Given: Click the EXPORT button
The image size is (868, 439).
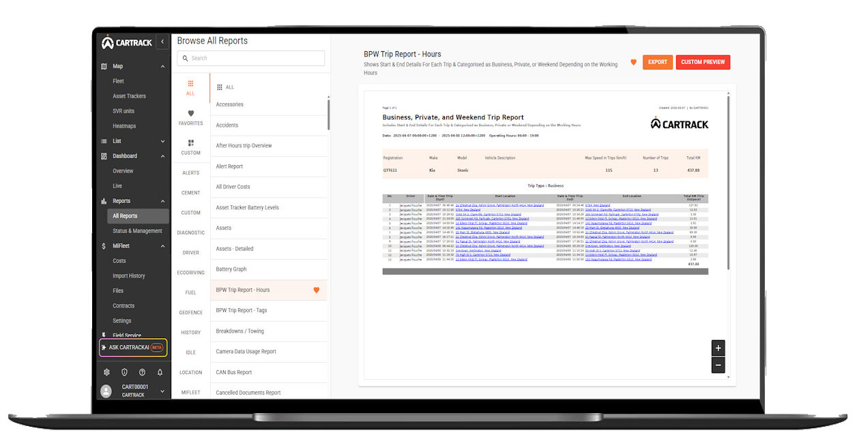Looking at the screenshot, I should [657, 62].
